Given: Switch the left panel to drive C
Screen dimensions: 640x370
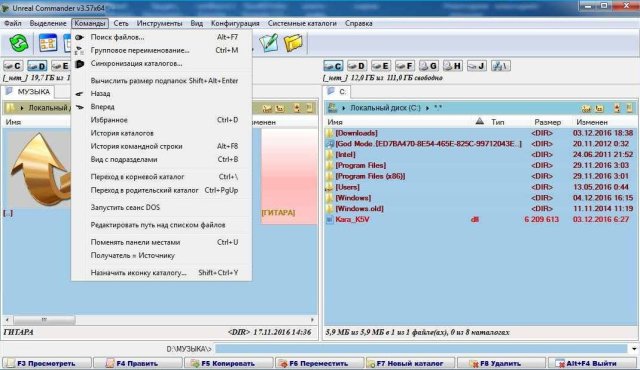Looking at the screenshot, I should tap(13, 66).
